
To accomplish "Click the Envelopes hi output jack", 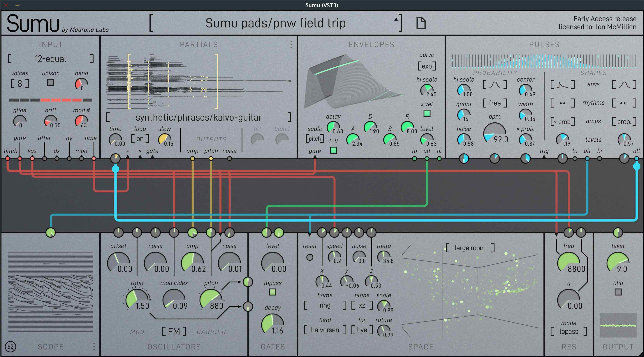I will click(439, 158).
